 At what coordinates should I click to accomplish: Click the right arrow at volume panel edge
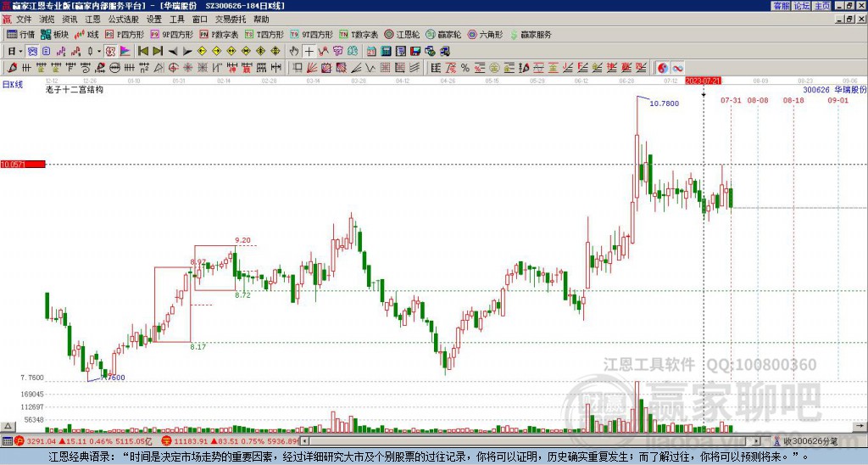point(860,427)
